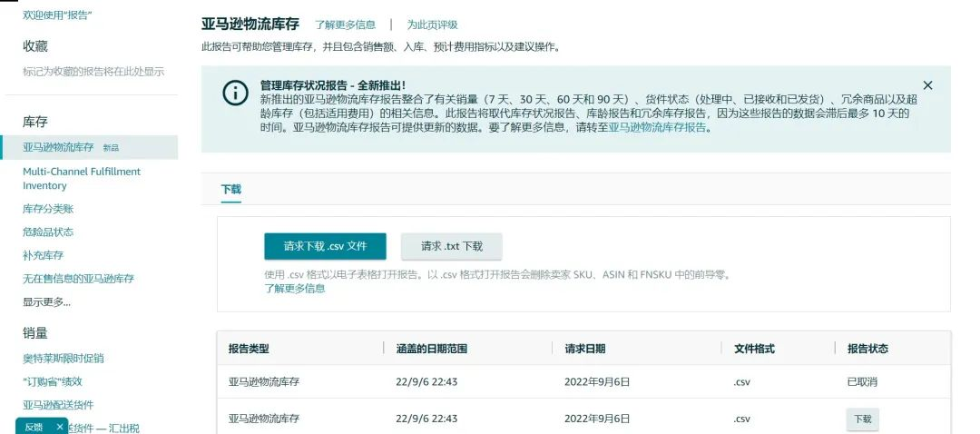Click 为此页评级 link
Screen dimensions: 980x434
pyautogui.click(x=432, y=25)
